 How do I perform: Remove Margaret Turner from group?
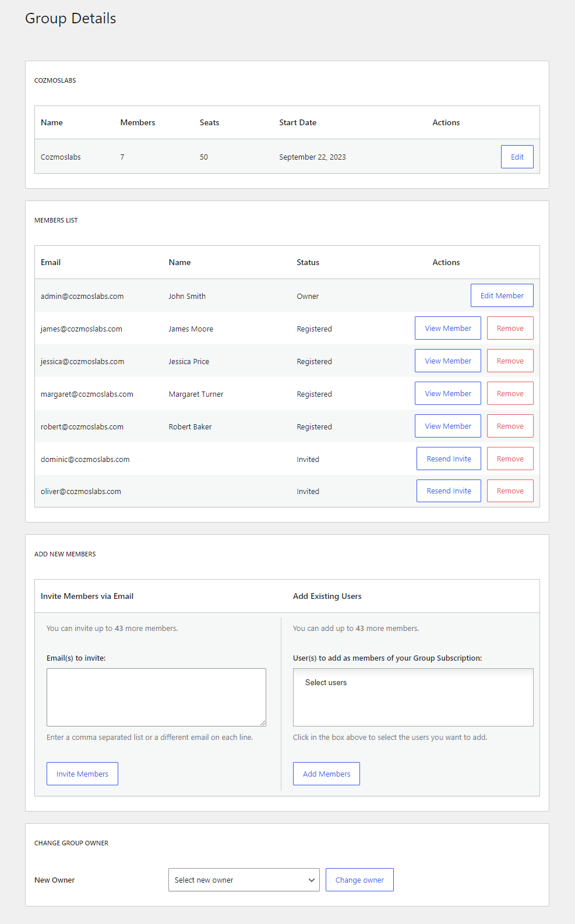click(510, 393)
